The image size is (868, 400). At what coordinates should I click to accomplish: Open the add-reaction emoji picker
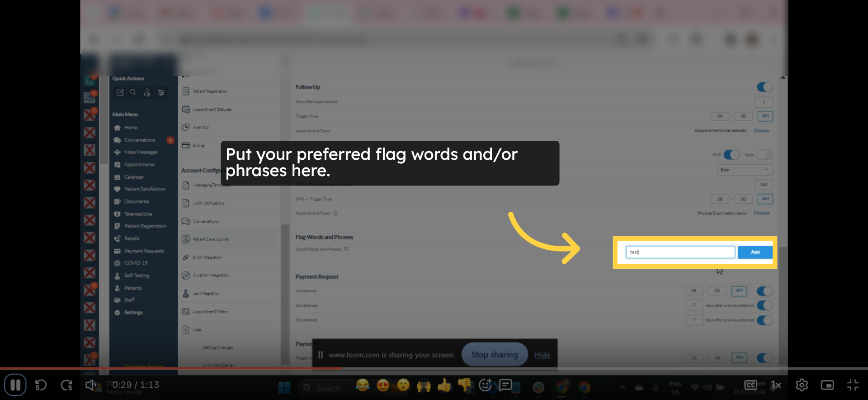coord(486,385)
